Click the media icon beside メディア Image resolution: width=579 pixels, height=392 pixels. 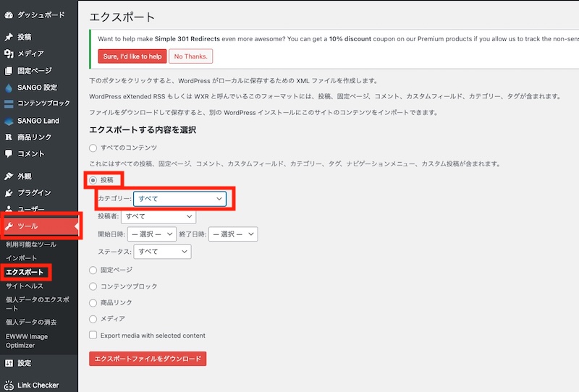(x=9, y=54)
